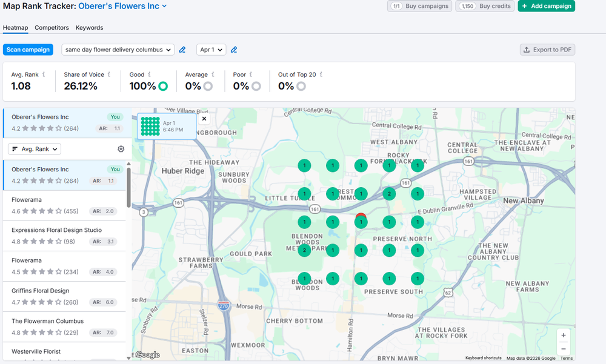
Task: Open map Terms link
Action: pyautogui.click(x=567, y=358)
